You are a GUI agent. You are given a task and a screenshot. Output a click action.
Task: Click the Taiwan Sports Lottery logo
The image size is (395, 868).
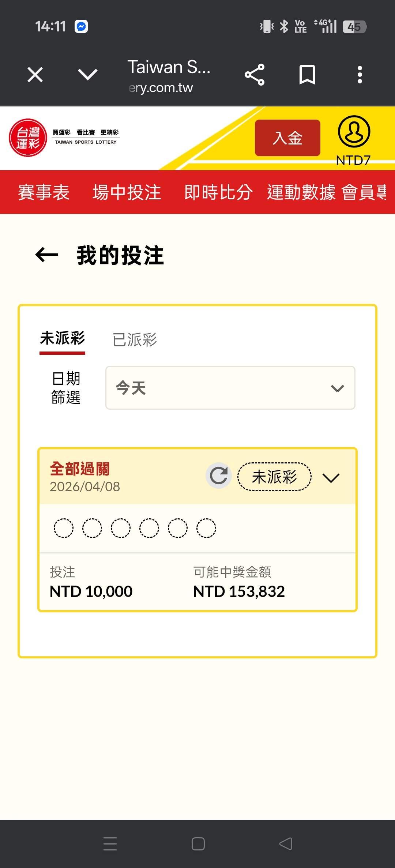(28, 138)
